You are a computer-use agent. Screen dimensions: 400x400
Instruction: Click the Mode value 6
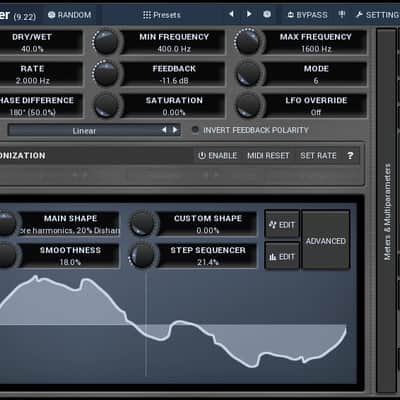coord(316,81)
